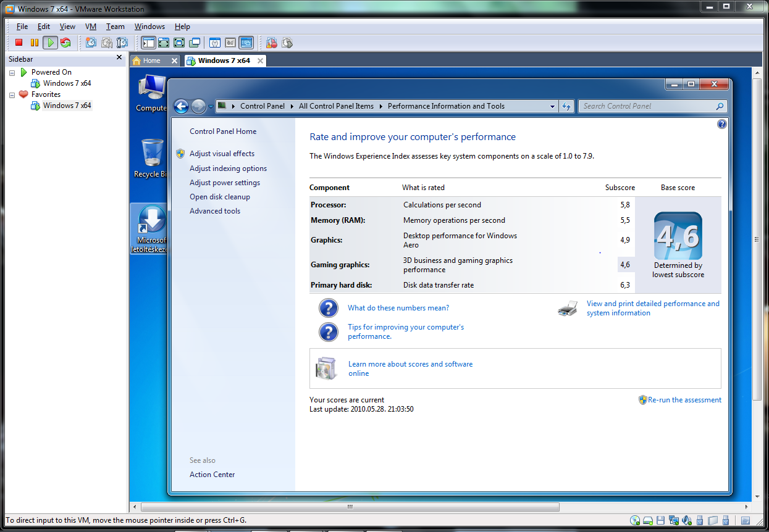769x532 pixels.
Task: Click the horizontal scrollbar below the VM
Action: (350, 507)
